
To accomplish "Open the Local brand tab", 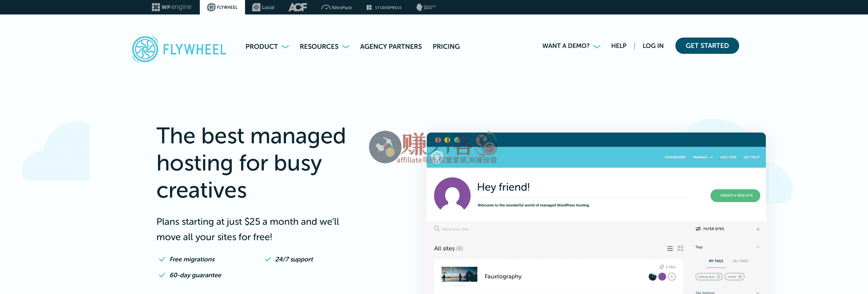I will pos(263,7).
